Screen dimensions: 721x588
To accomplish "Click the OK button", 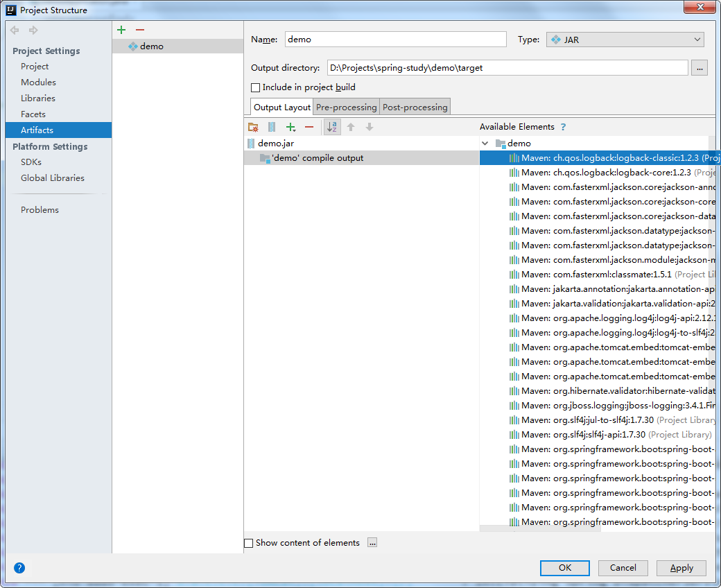I will point(564,568).
